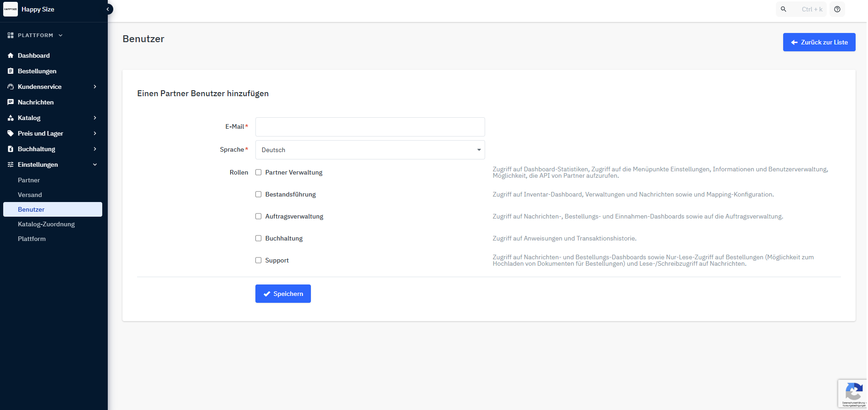Toggle the Buchhaltung role checkbox
The image size is (868, 410).
tap(259, 238)
